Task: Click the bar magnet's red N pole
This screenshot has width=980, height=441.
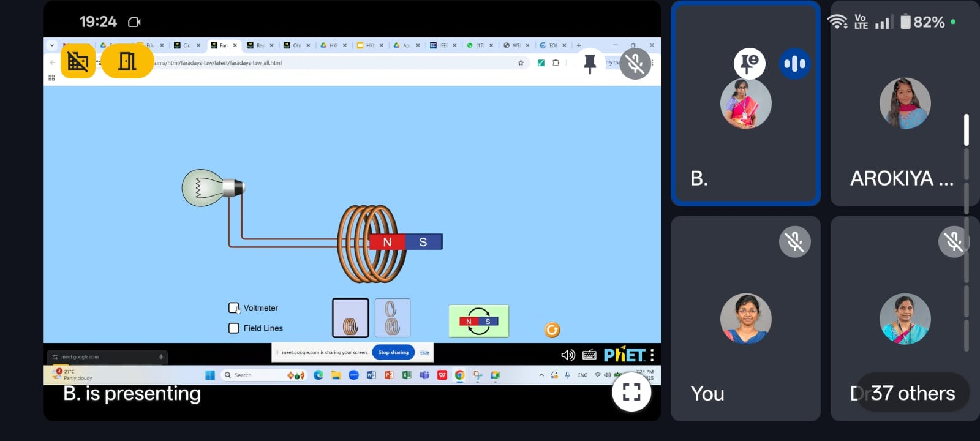Action: [387, 242]
